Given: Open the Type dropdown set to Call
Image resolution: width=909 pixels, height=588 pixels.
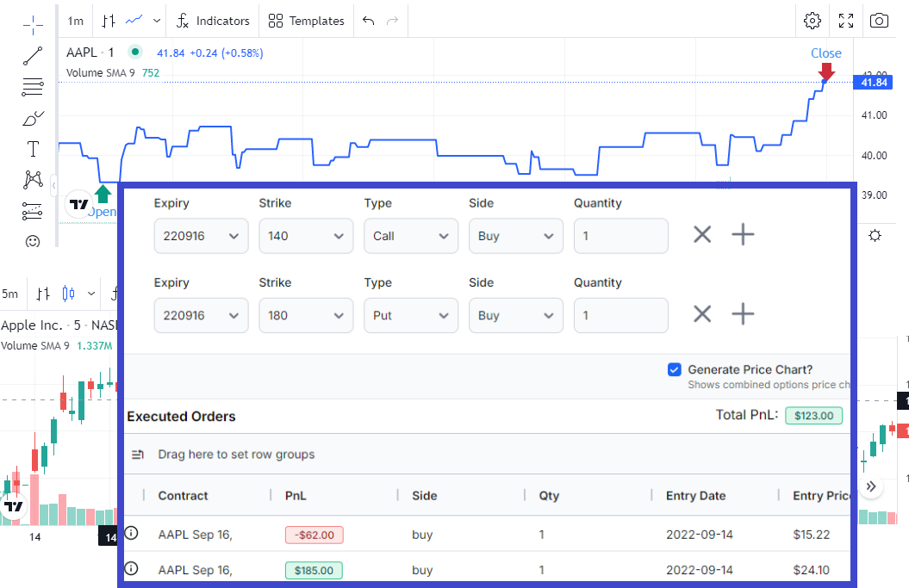Looking at the screenshot, I should (x=411, y=236).
